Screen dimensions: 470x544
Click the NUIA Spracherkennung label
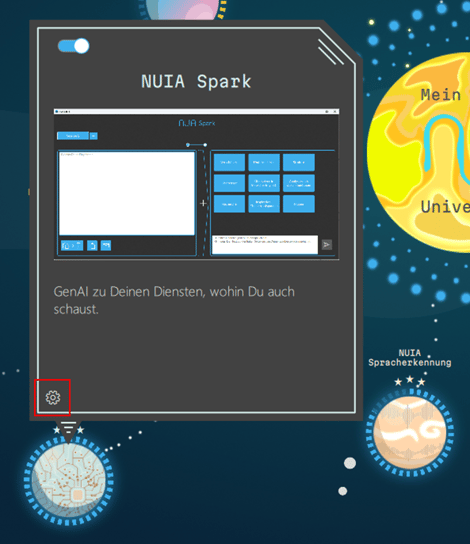point(410,358)
